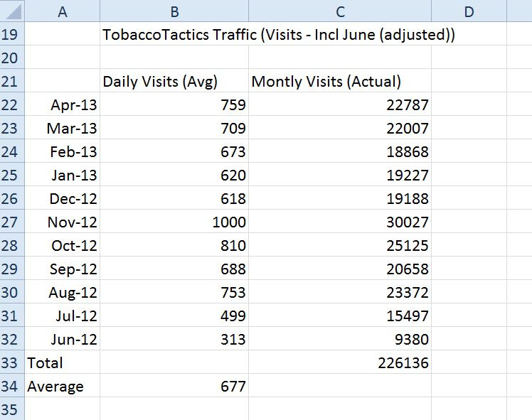Select column D header
Viewport: 532px width, 420px height.
(469, 11)
